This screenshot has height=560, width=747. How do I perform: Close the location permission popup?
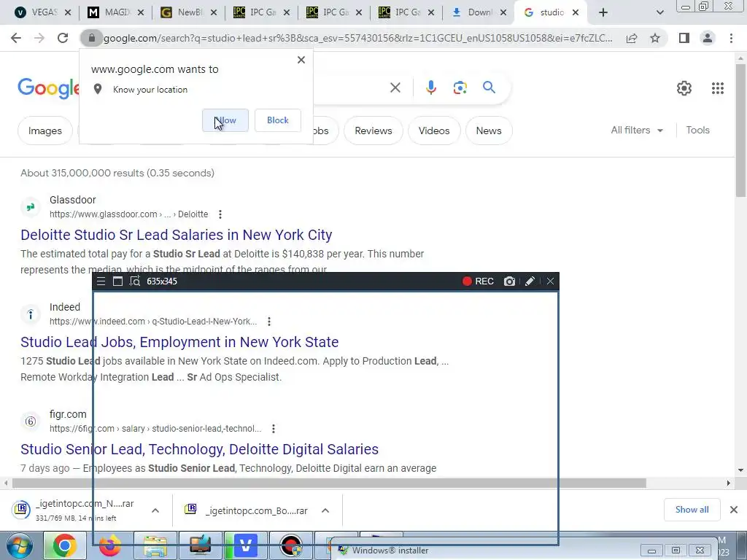tap(301, 60)
